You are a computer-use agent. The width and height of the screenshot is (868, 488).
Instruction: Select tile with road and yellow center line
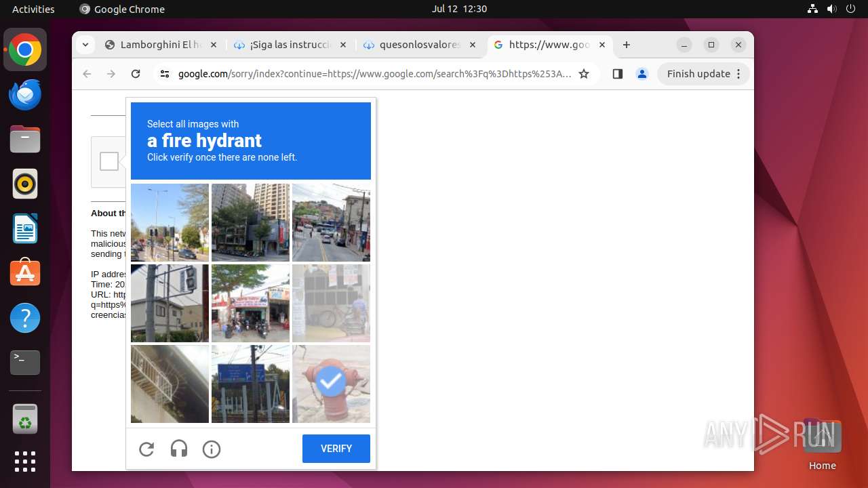tap(331, 222)
